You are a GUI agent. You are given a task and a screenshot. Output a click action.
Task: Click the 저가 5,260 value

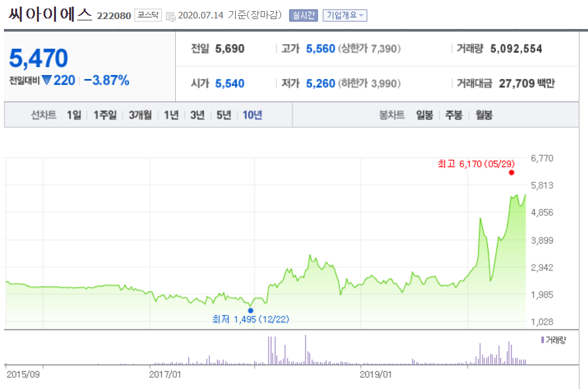(x=321, y=84)
